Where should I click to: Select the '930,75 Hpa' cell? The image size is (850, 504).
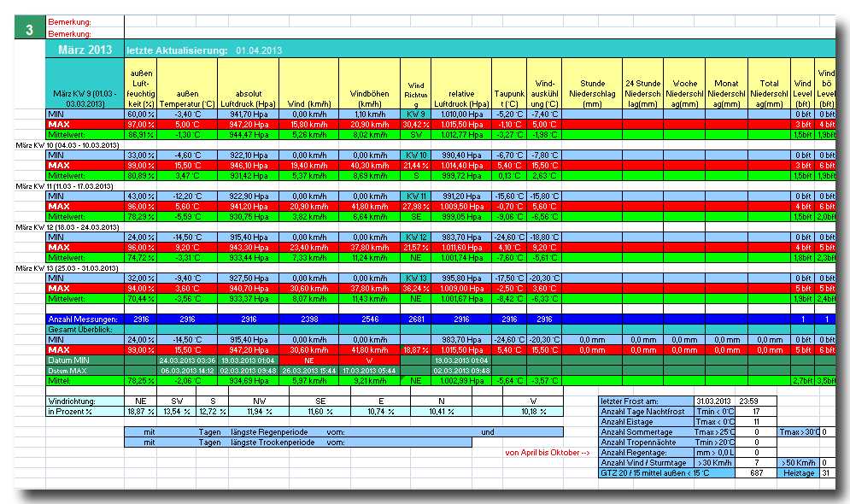click(x=249, y=217)
